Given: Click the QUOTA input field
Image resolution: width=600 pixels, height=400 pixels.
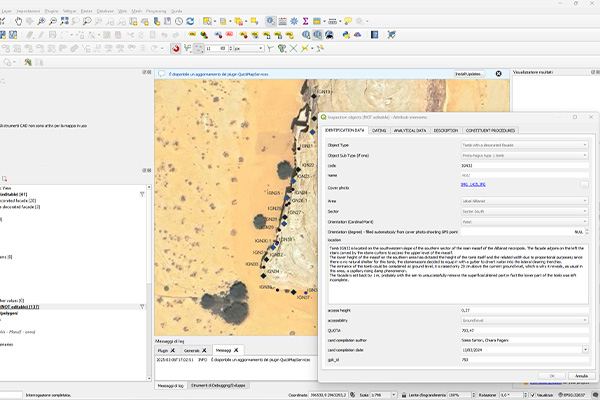Looking at the screenshot, I should click(x=510, y=331).
